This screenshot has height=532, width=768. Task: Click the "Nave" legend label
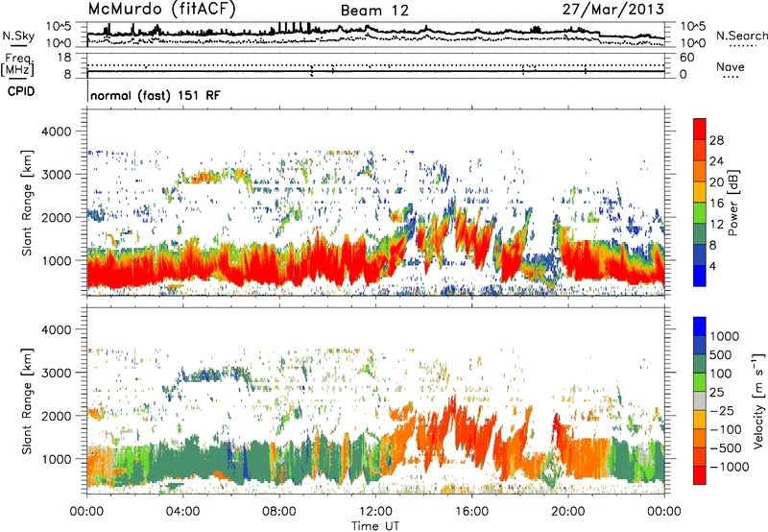coord(731,67)
